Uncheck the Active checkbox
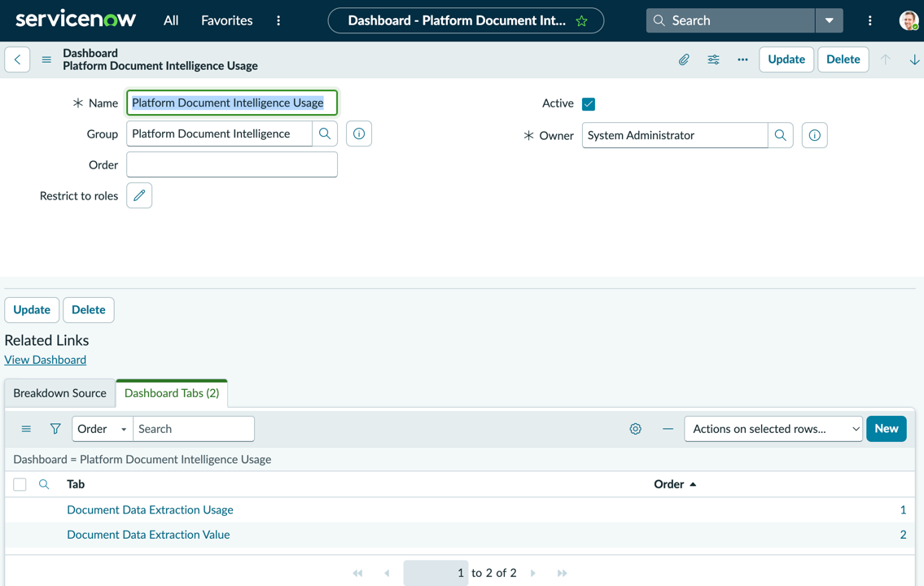 (588, 104)
